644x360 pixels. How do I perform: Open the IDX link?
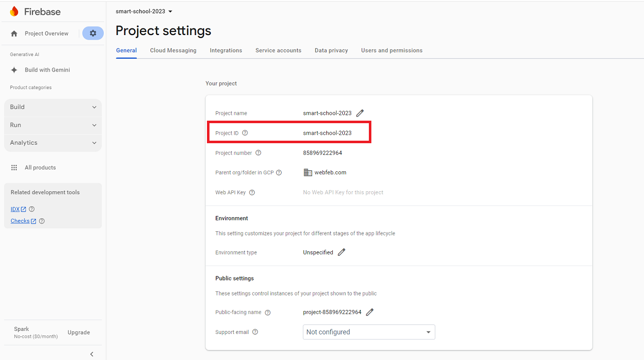(x=18, y=209)
